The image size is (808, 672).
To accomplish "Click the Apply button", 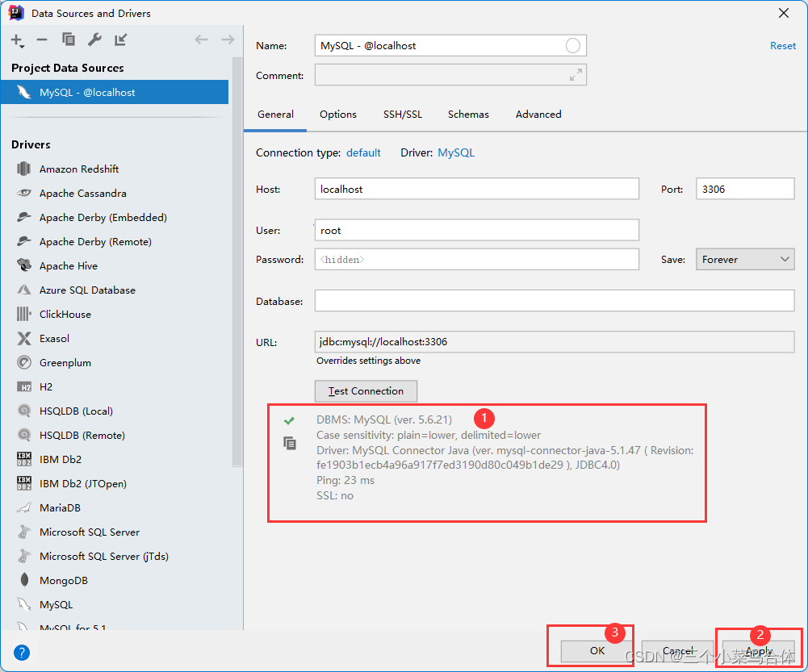I will [759, 651].
